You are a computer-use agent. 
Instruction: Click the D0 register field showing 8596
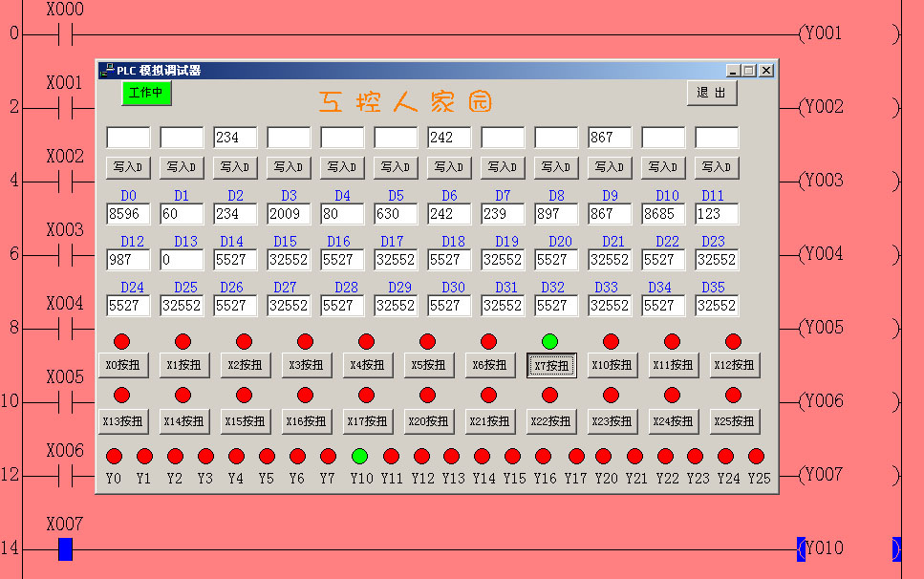tap(128, 214)
